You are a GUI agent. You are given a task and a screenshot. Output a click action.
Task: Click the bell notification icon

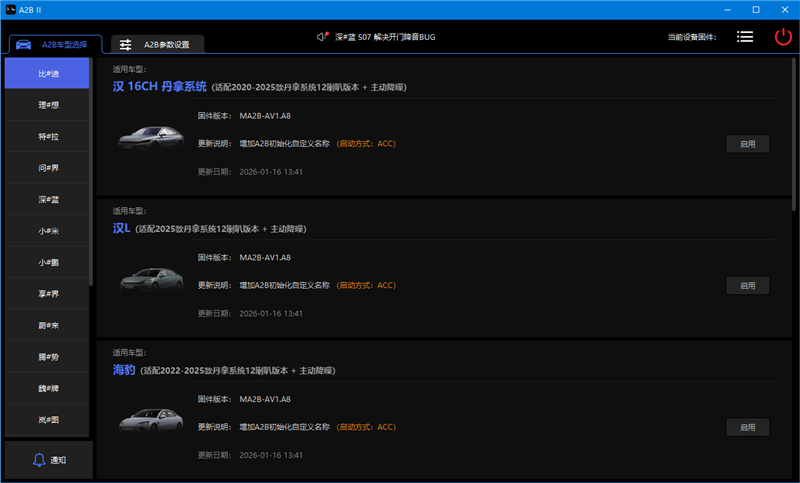(40, 460)
